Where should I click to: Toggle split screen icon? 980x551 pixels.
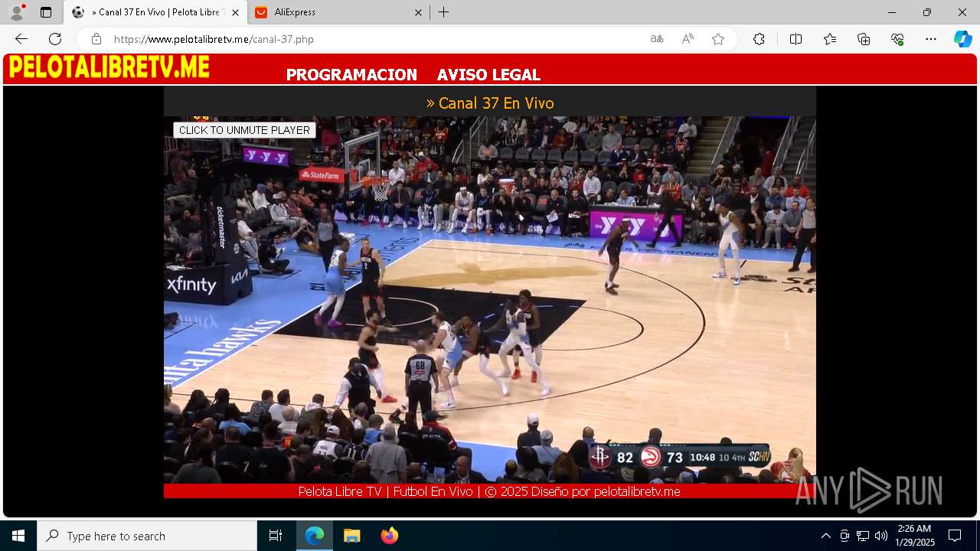795,39
